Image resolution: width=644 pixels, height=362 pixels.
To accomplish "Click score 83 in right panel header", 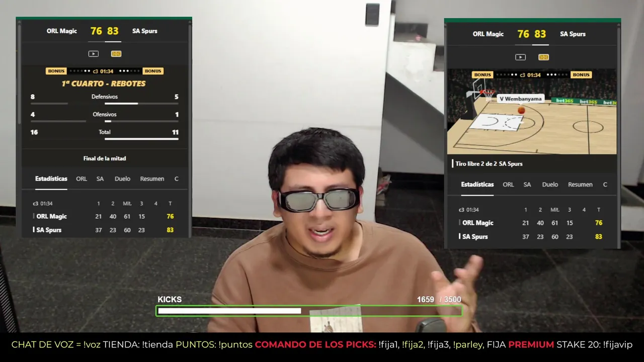I will [x=540, y=34].
